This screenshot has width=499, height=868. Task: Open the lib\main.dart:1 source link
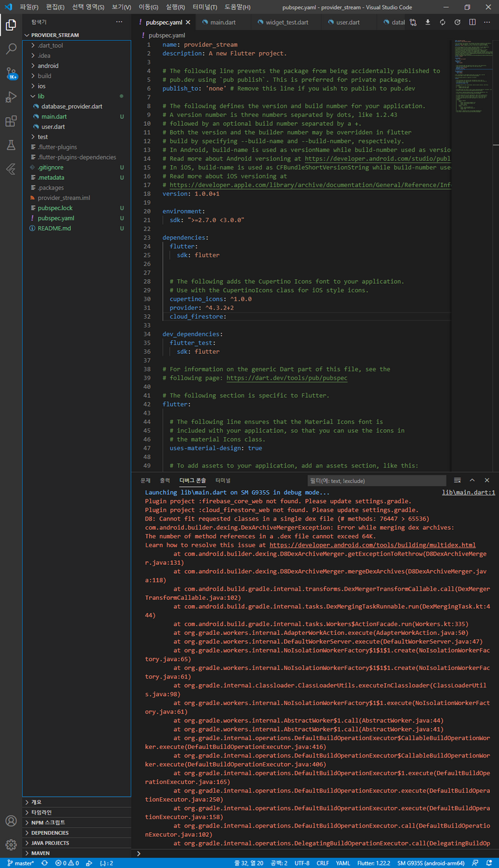pyautogui.click(x=468, y=493)
